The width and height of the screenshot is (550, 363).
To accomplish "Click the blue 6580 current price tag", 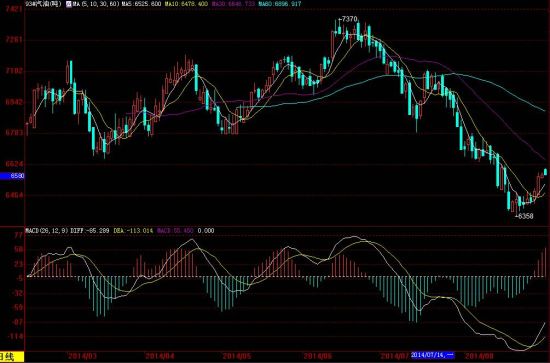I will [12, 176].
